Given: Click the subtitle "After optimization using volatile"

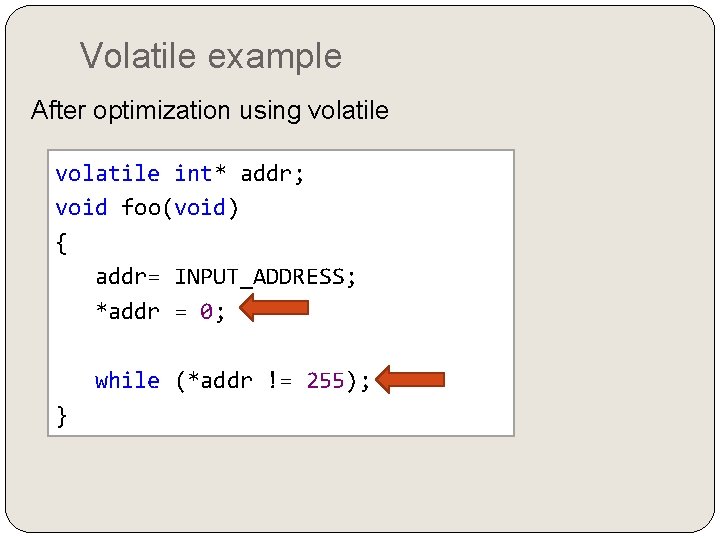Looking at the screenshot, I should tap(210, 111).
